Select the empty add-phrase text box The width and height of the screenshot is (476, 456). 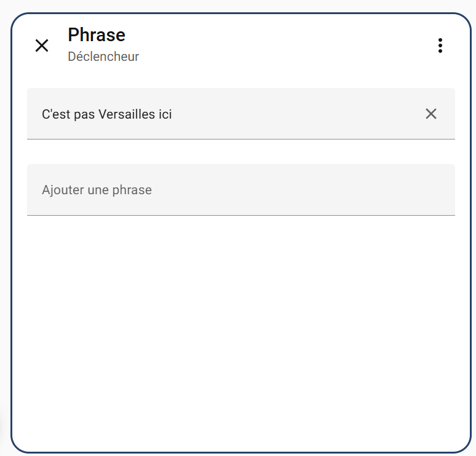tap(240, 190)
